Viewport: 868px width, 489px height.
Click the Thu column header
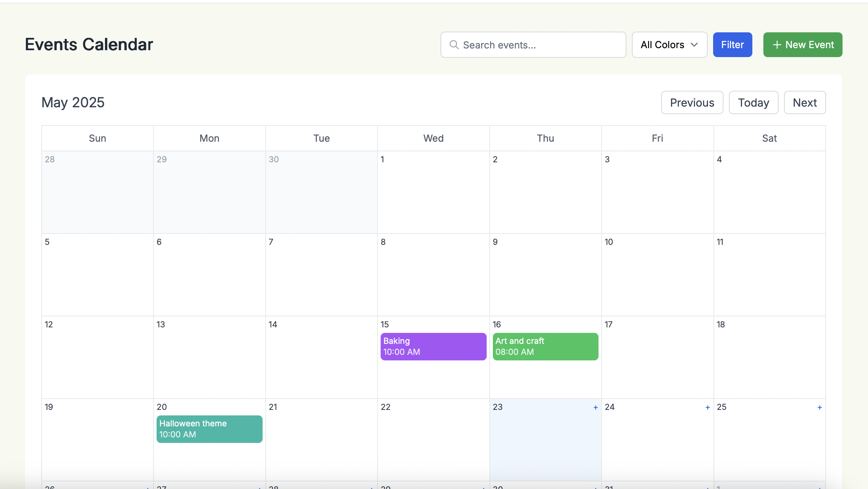[x=546, y=138]
